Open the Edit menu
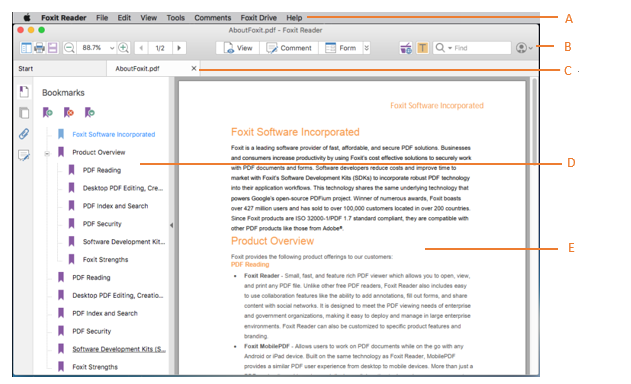Image resolution: width=631 pixels, height=384 pixels. point(124,18)
